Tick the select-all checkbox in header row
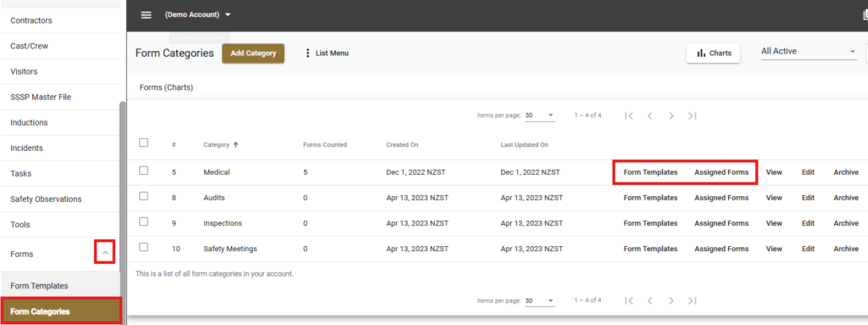Image resolution: width=868 pixels, height=325 pixels. (143, 143)
